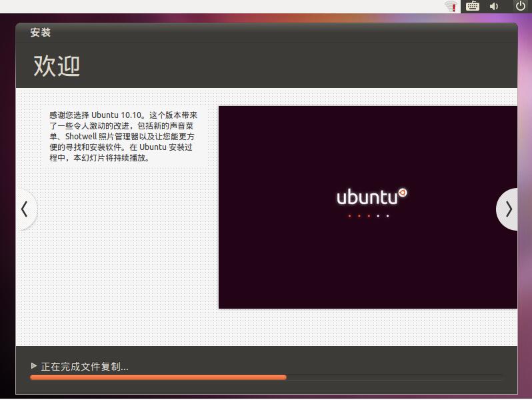Click the '欢迎' welcome heading
This screenshot has height=400, width=532.
[57, 66]
